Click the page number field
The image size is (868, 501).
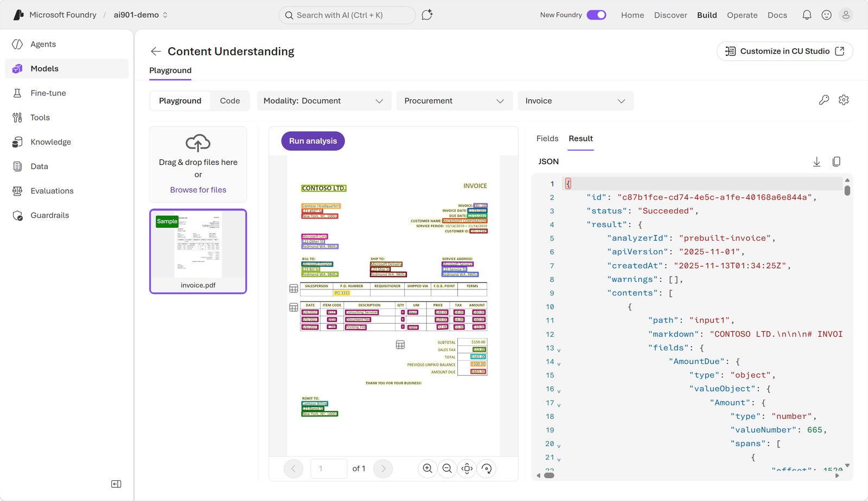tap(329, 468)
